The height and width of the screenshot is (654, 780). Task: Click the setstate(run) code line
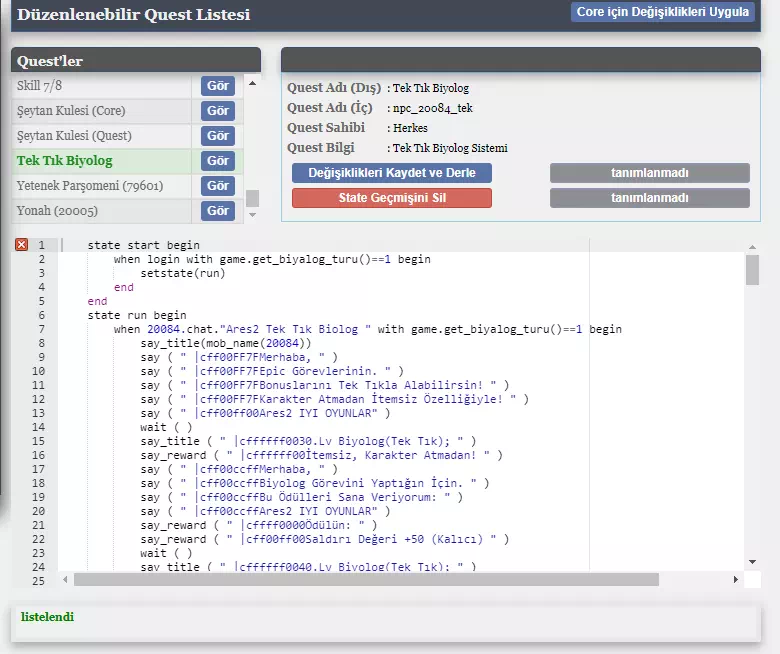coord(183,273)
